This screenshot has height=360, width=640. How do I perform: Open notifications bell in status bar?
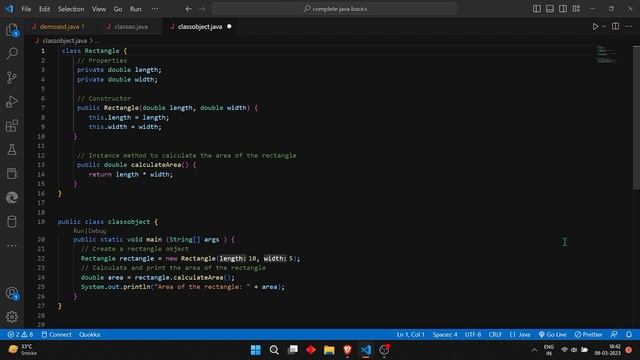[x=629, y=334]
